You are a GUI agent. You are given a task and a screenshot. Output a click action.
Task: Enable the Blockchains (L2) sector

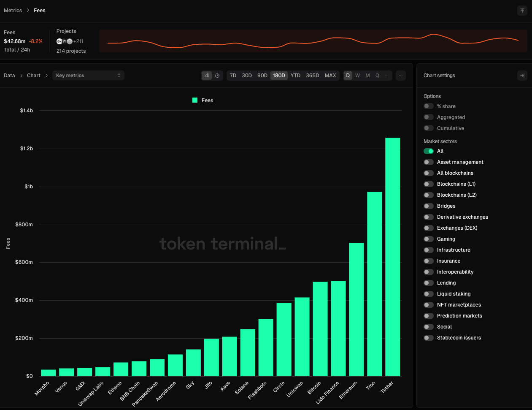pyautogui.click(x=429, y=195)
